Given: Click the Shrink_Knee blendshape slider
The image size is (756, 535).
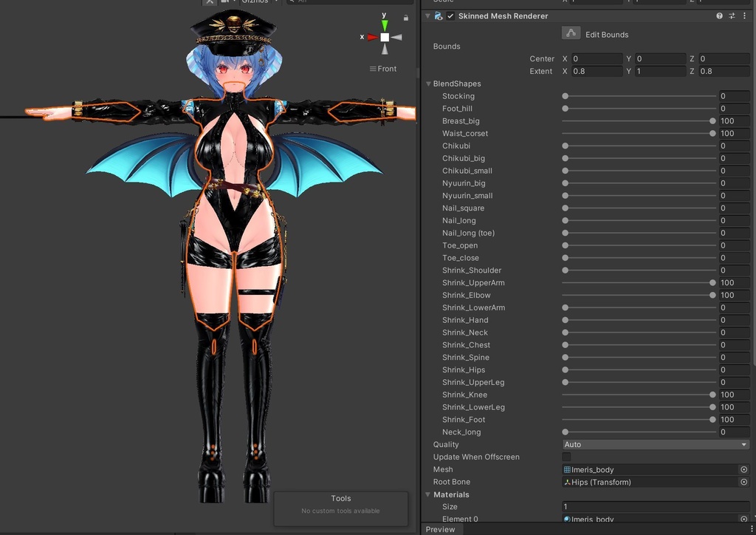Looking at the screenshot, I should [639, 395].
